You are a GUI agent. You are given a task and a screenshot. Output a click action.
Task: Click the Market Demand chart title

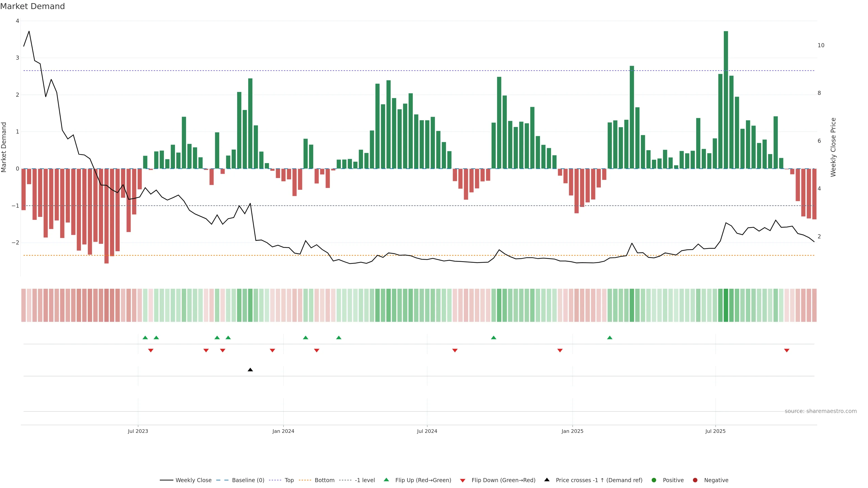click(x=32, y=6)
